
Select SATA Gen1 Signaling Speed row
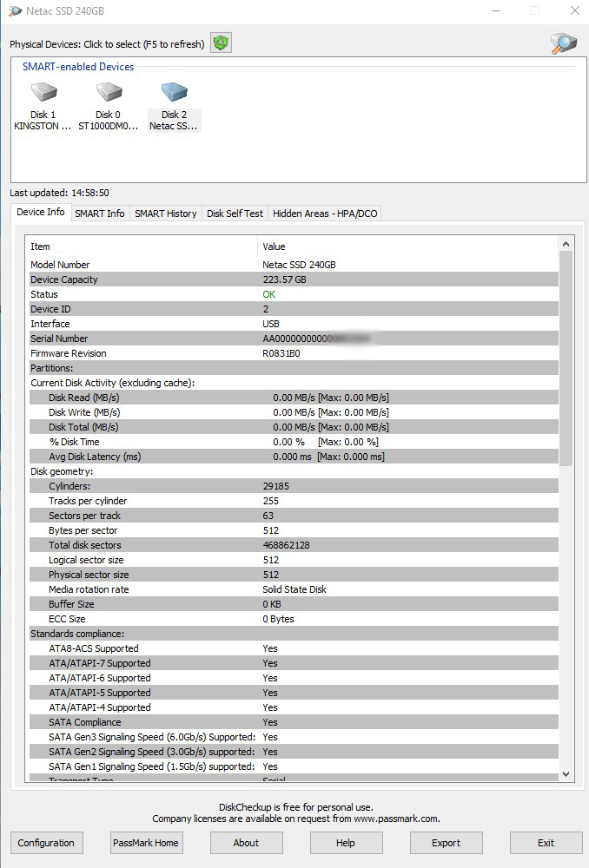(x=292, y=766)
